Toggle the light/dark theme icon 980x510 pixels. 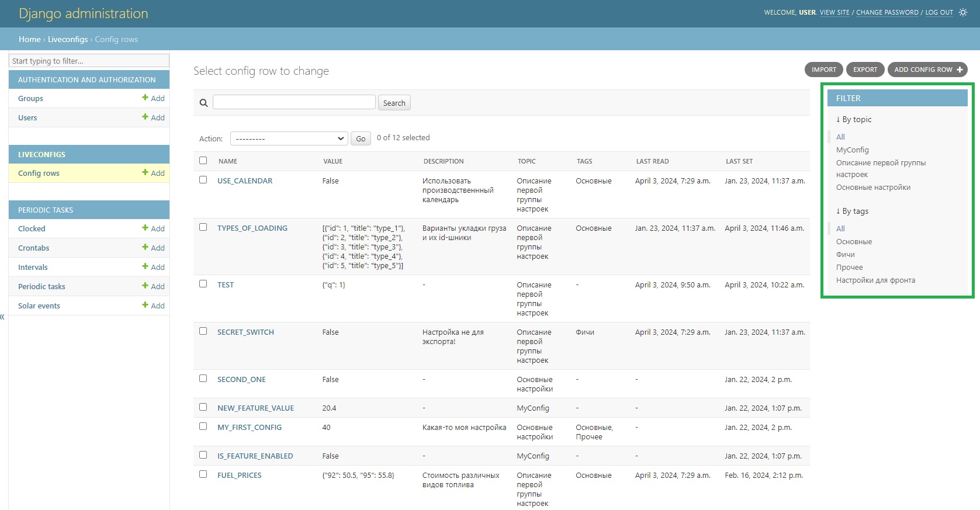click(x=963, y=12)
